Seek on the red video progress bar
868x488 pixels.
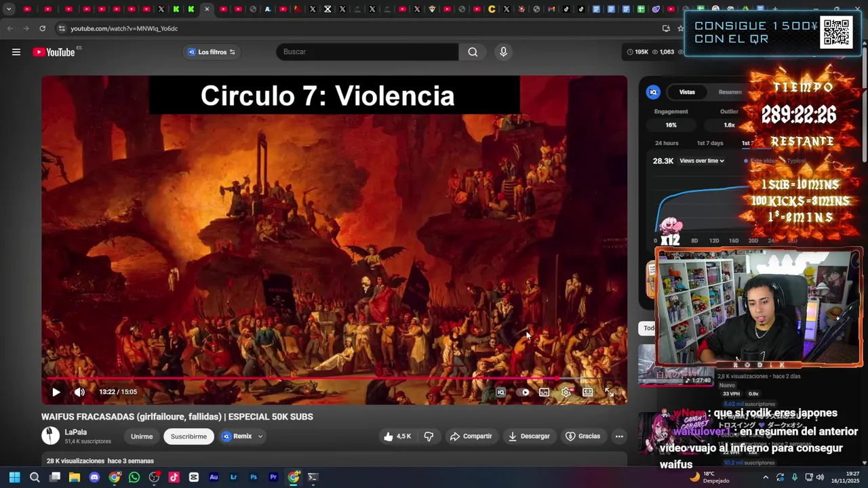click(x=334, y=378)
